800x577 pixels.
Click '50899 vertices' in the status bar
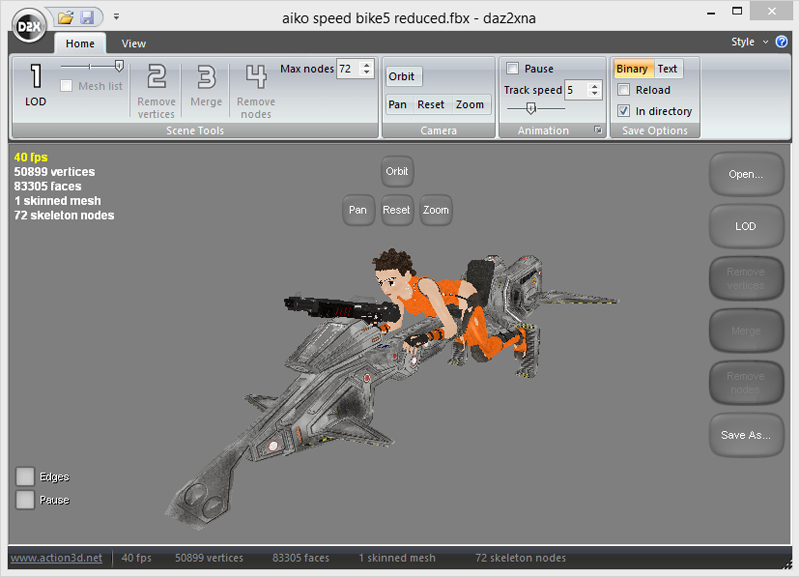(x=209, y=558)
